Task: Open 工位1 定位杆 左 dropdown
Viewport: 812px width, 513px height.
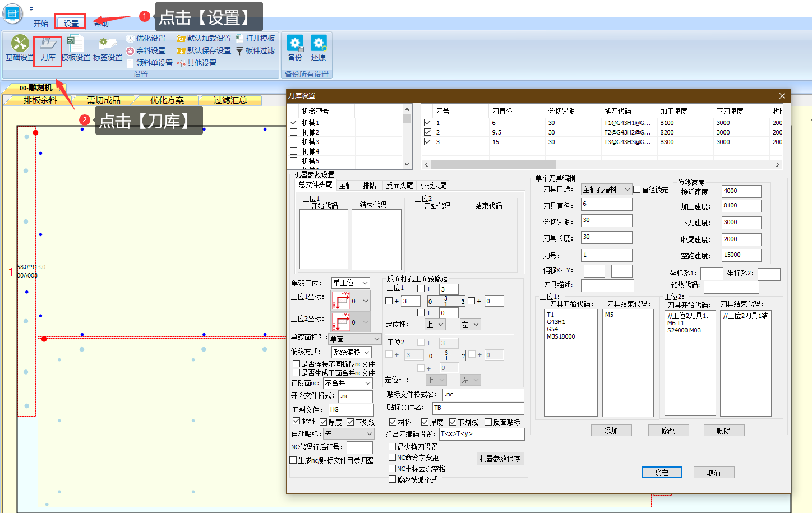Action: point(470,325)
